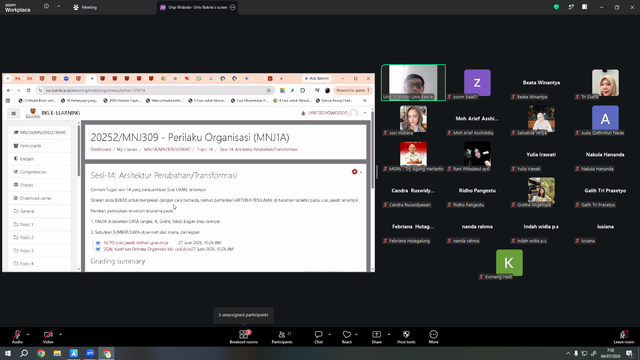
Task: Open the SOAL Kuis Perilaku Organisasi docx file
Action: [147, 249]
